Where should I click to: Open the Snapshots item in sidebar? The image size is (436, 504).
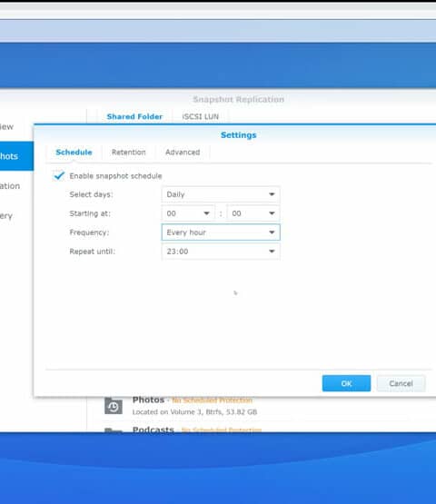[x=16, y=156]
